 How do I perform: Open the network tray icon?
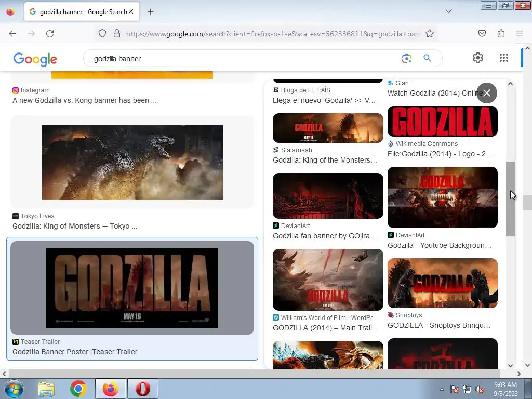(467, 390)
